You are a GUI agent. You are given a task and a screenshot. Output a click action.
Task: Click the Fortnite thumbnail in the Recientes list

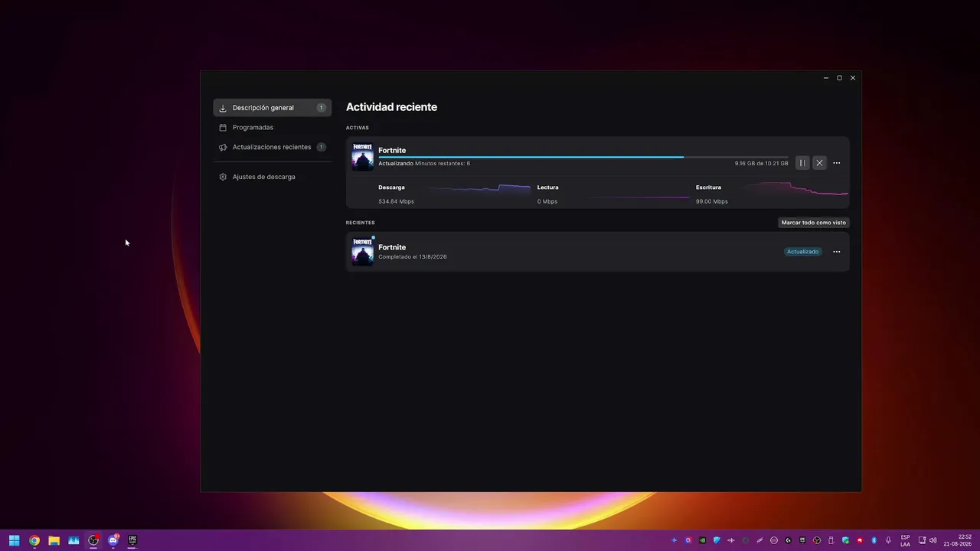click(362, 252)
